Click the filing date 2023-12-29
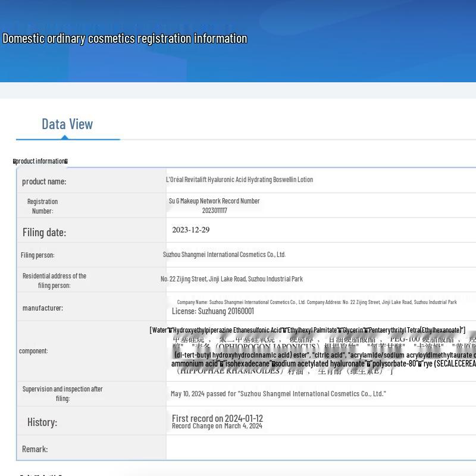 coord(190,230)
